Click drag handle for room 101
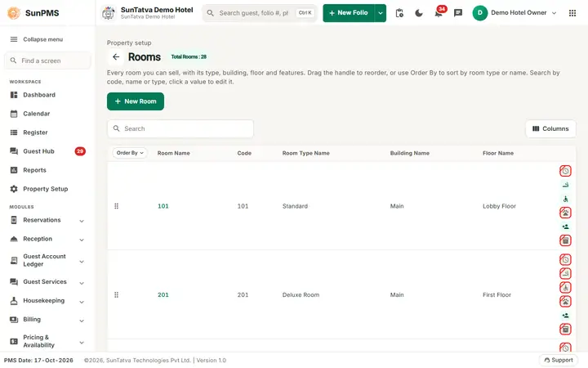 (x=116, y=206)
